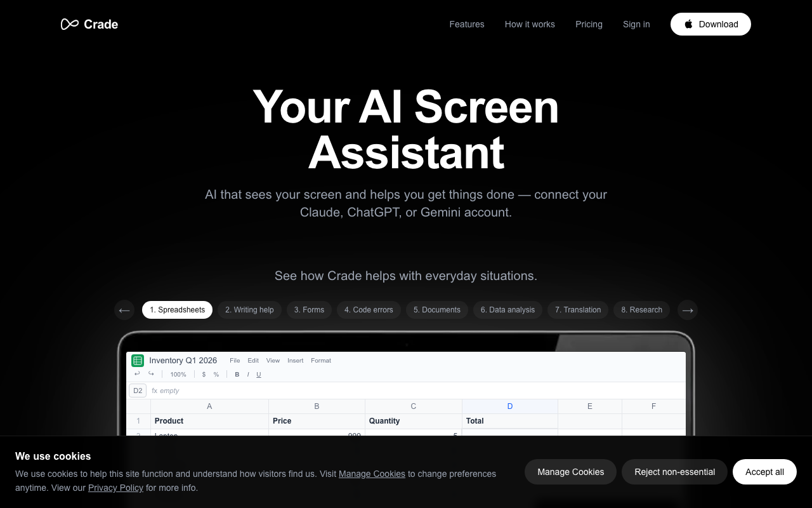Open the spreadsheet View menu
This screenshot has height=508, width=812.
(273, 361)
